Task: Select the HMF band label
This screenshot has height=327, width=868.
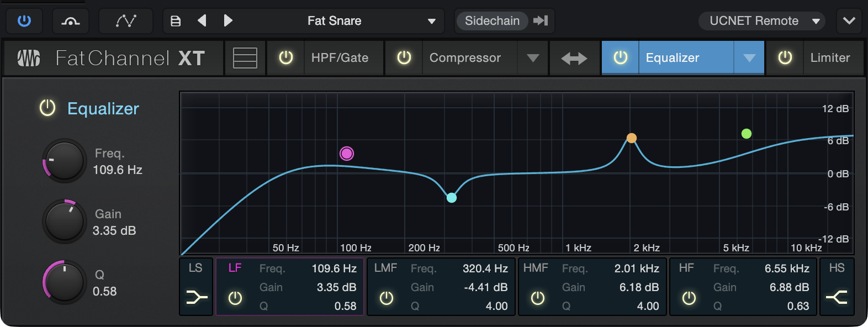Action: coord(536,268)
